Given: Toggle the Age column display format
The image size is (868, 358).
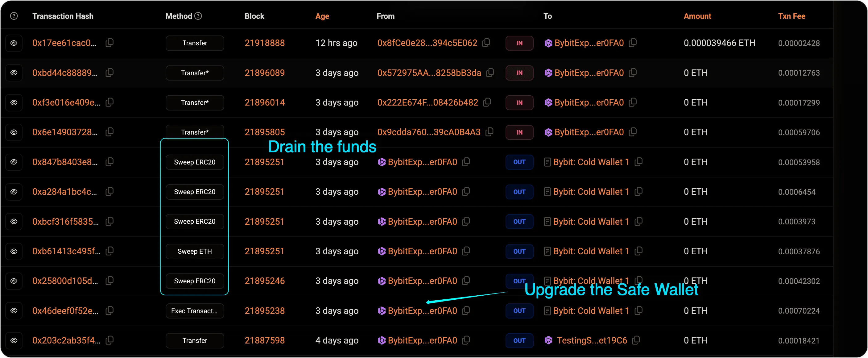Looking at the screenshot, I should point(322,16).
